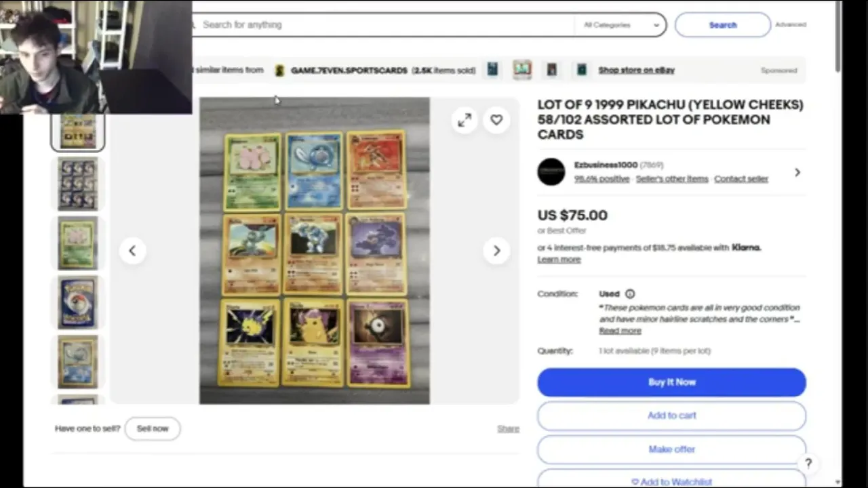This screenshot has width=868, height=488.
Task: Expand the listing image to fullscreen
Action: coord(465,120)
